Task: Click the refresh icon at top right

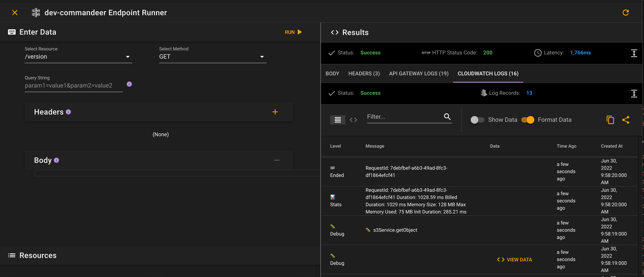Action: (626, 13)
